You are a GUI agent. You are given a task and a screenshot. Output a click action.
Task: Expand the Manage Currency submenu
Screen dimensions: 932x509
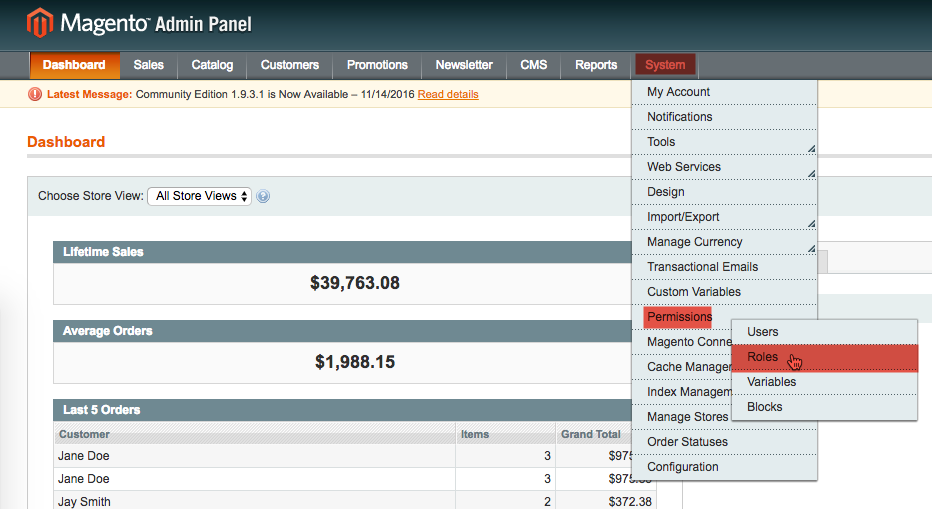pos(724,242)
